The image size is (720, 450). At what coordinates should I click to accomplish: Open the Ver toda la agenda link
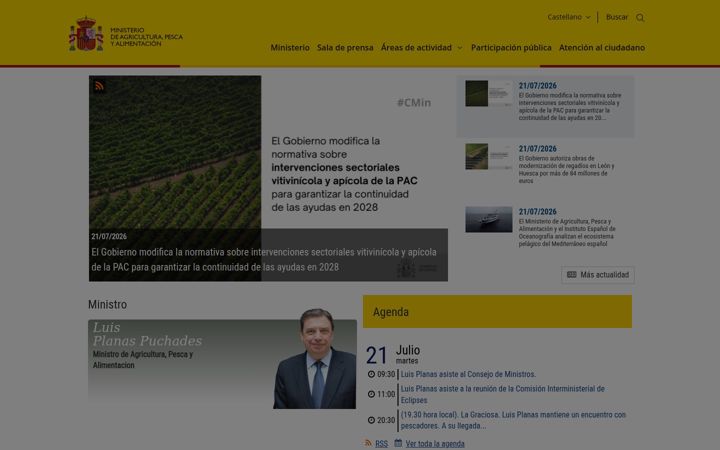click(435, 444)
